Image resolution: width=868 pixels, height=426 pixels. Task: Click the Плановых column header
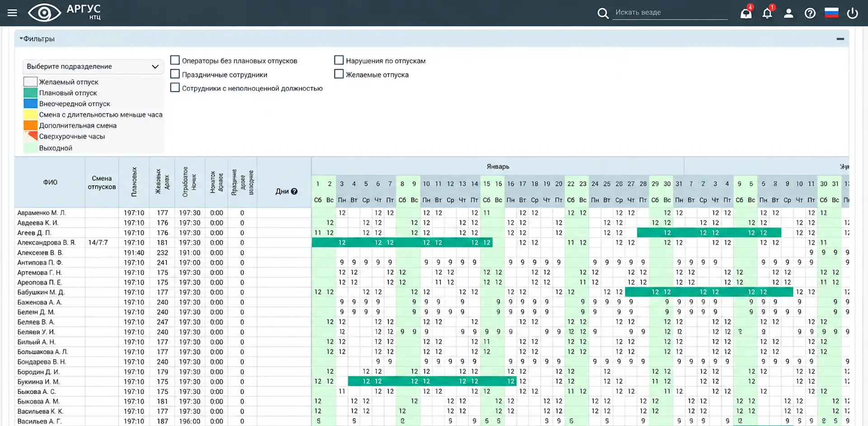pos(134,182)
